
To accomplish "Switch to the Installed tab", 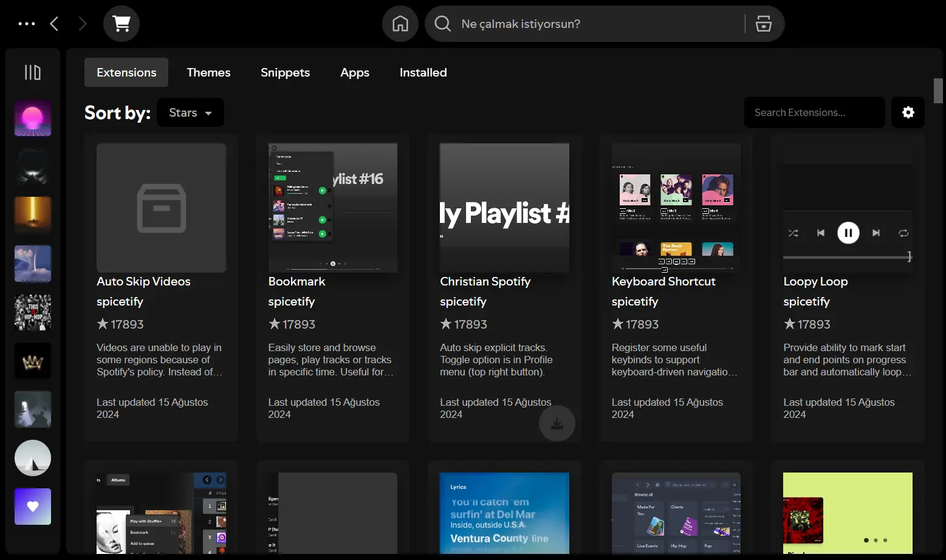I will click(x=423, y=72).
